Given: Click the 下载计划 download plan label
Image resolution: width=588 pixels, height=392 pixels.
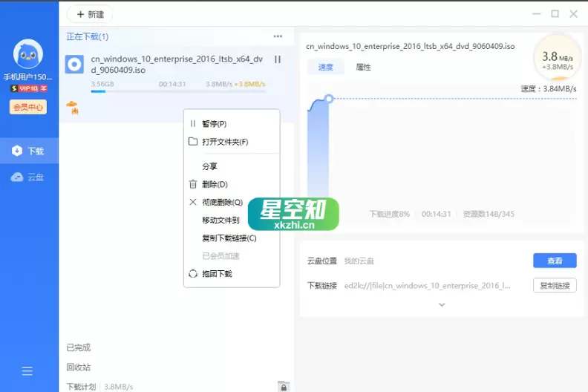Looking at the screenshot, I should tap(81, 387).
